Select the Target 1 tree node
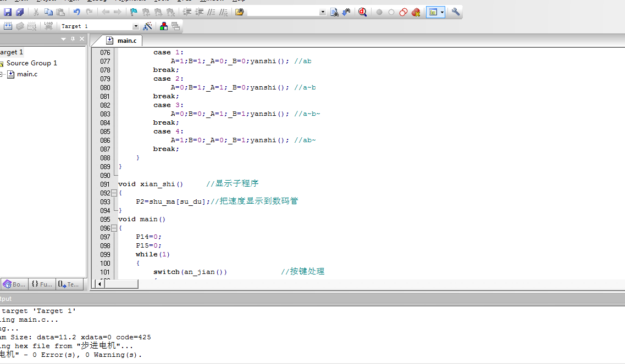The height and width of the screenshot is (364, 625). click(12, 52)
